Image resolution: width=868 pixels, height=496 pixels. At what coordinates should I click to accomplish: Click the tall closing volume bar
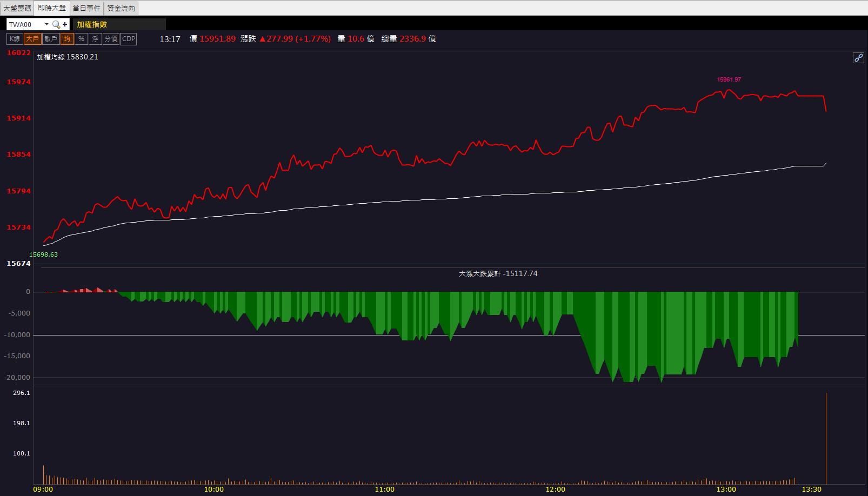click(x=826, y=438)
